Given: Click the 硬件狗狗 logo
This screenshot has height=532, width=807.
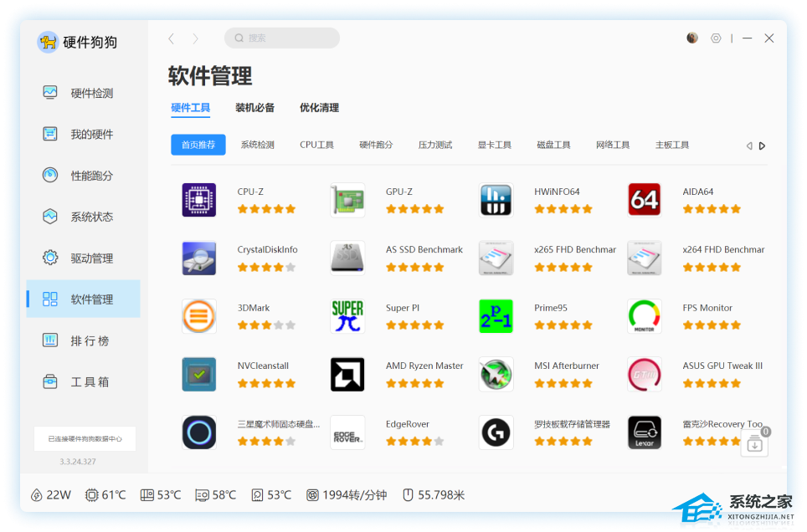Looking at the screenshot, I should [x=77, y=42].
